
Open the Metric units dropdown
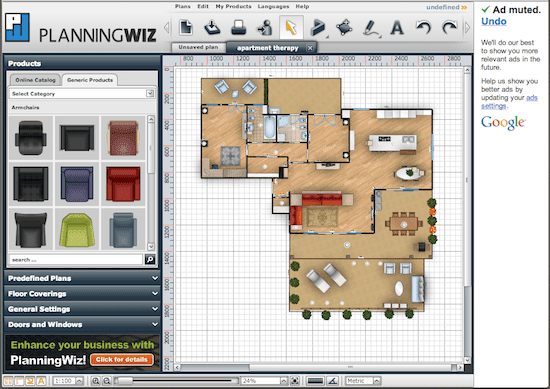coord(363,381)
